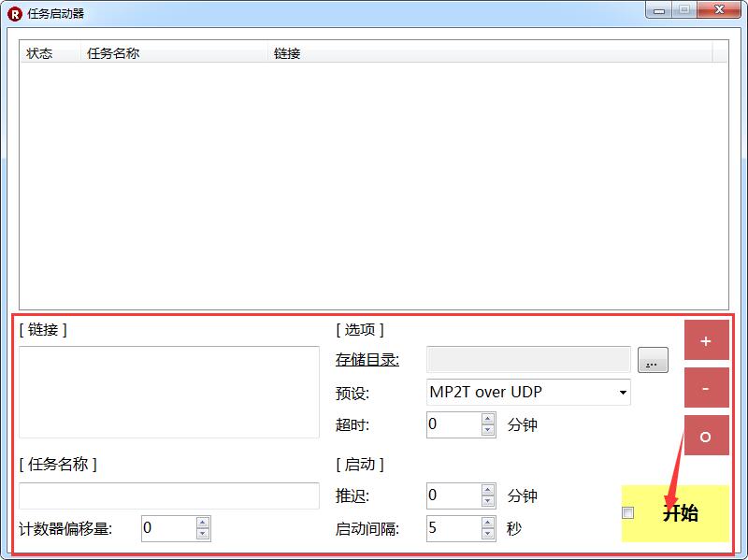This screenshot has height=560, width=748.
Task: Click the 存储目录 underlined label
Action: pos(367,361)
